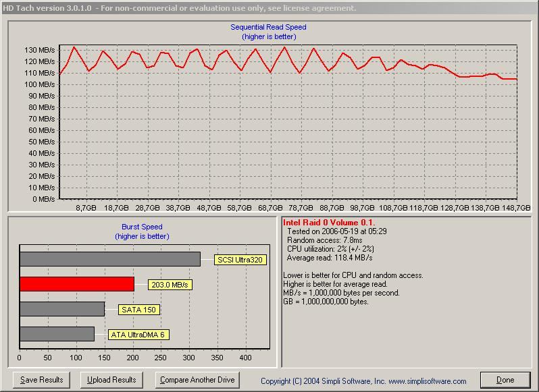Click 'Lower is better for CPU' note
This screenshot has width=539, height=392.
[353, 275]
